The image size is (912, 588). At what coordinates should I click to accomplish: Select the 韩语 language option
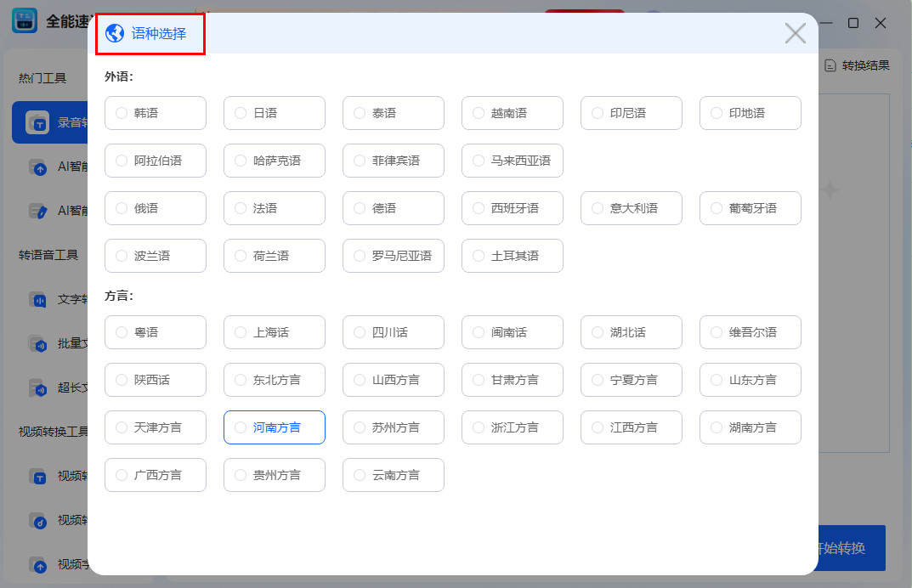pos(156,113)
